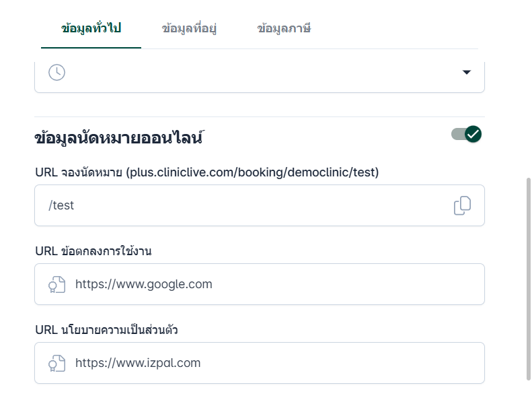Click the URL ข้อตกลงการใช้งาน label

tap(93, 251)
